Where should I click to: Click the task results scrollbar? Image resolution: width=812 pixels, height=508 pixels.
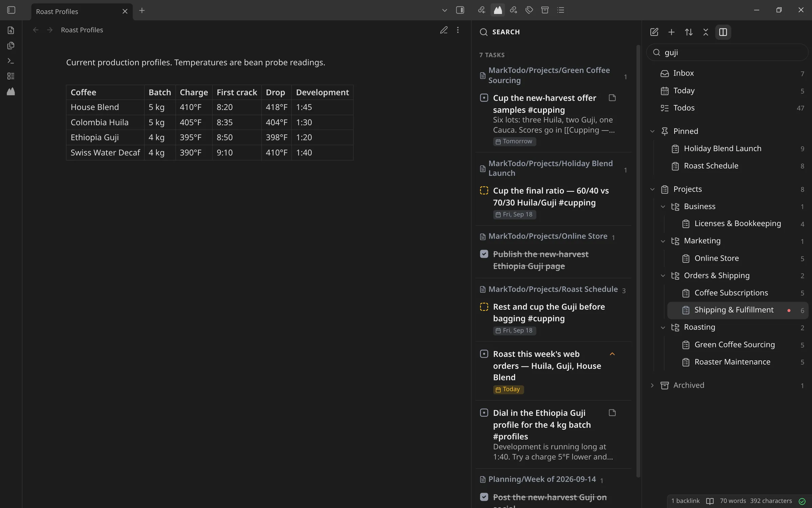[638, 261]
